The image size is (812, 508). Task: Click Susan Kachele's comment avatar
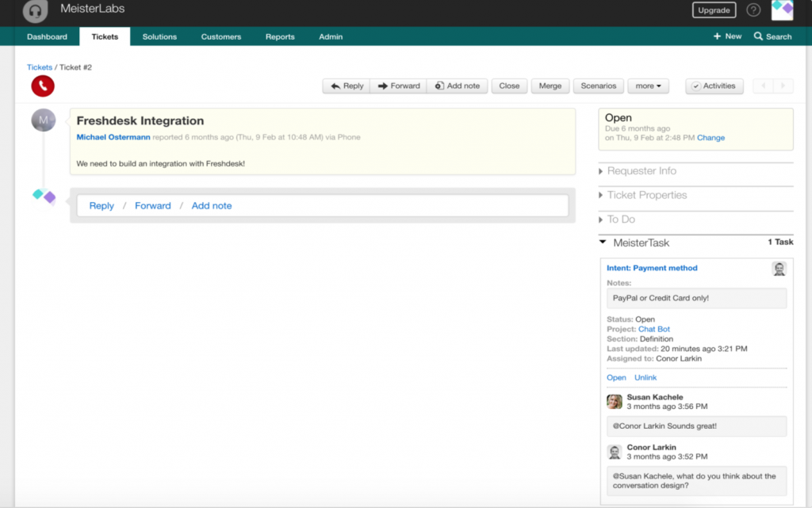(x=615, y=402)
